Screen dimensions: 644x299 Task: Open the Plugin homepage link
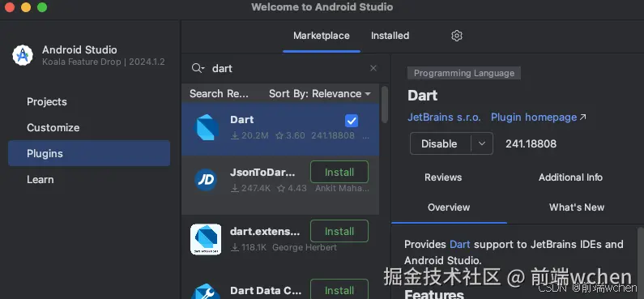tap(539, 117)
